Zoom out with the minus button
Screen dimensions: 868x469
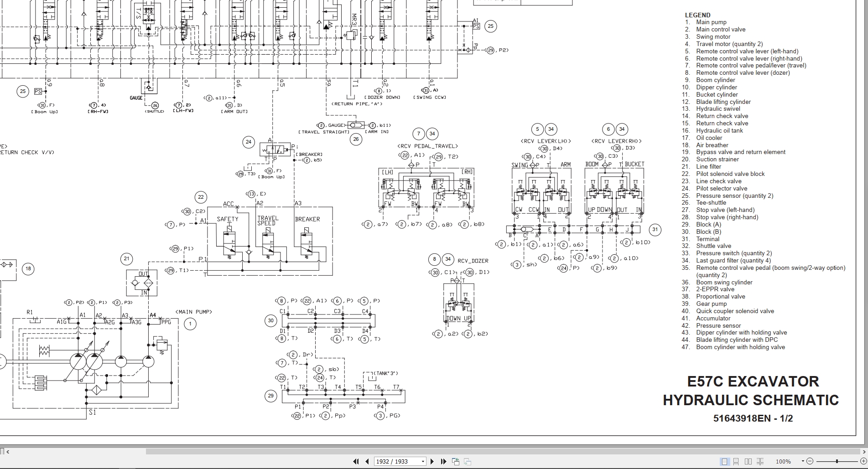click(810, 462)
